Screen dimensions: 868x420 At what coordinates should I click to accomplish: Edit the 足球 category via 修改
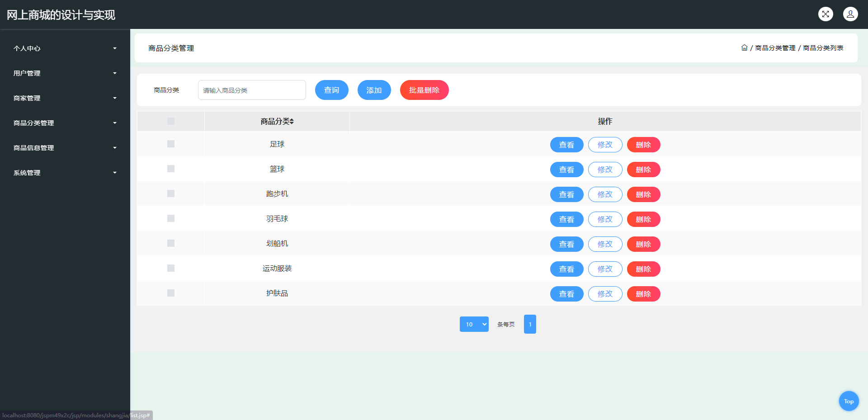tap(605, 145)
